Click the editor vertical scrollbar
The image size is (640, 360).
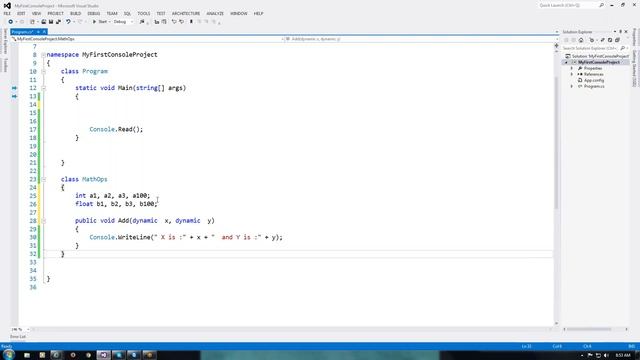[556, 143]
